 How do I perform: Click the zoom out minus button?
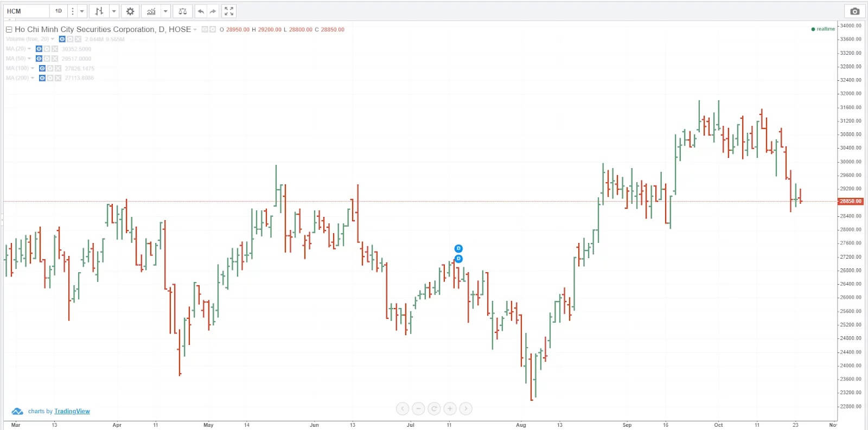418,408
